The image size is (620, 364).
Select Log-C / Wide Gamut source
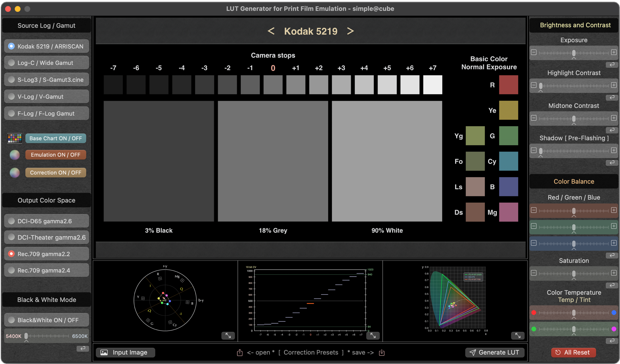click(47, 63)
